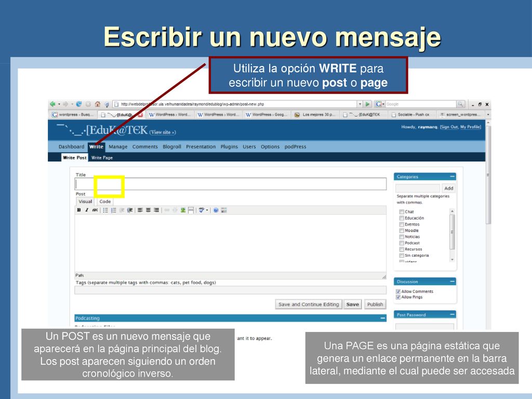Open the search engine selector dropdown
This screenshot has width=532, height=399.
tap(383, 104)
